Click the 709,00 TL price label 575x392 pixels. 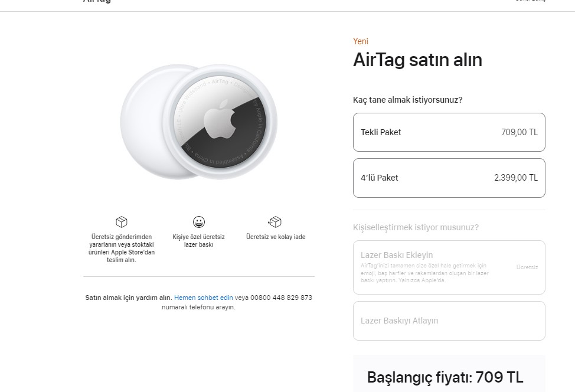(520, 132)
